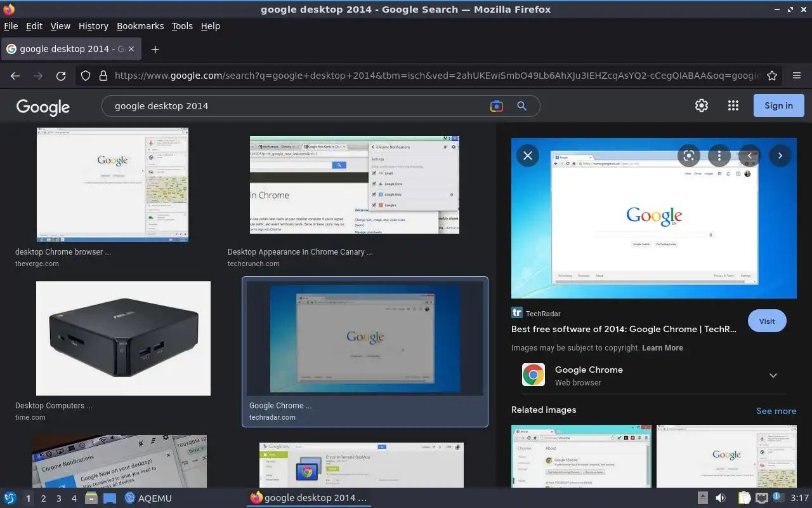Open preview panel three-dot more options
The width and height of the screenshot is (812, 508).
click(x=719, y=155)
